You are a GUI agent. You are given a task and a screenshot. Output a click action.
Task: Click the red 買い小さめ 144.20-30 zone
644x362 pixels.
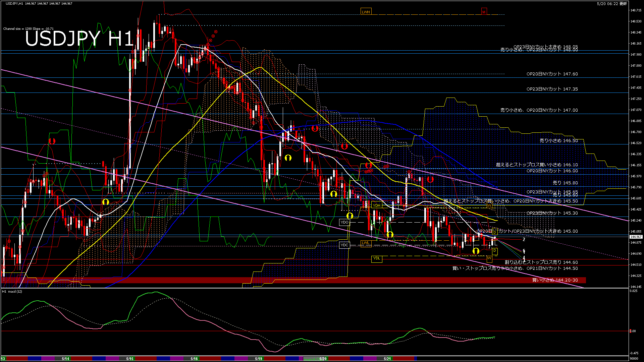click(x=293, y=280)
